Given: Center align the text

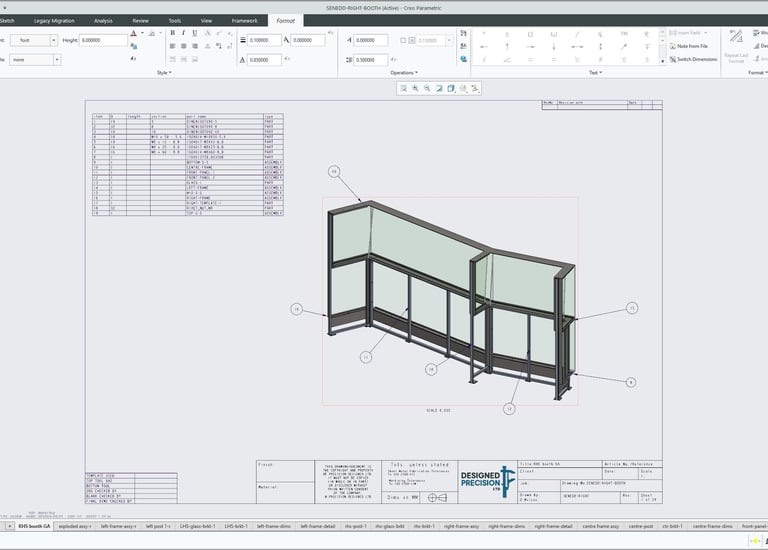Looking at the screenshot, I should click(x=184, y=46).
